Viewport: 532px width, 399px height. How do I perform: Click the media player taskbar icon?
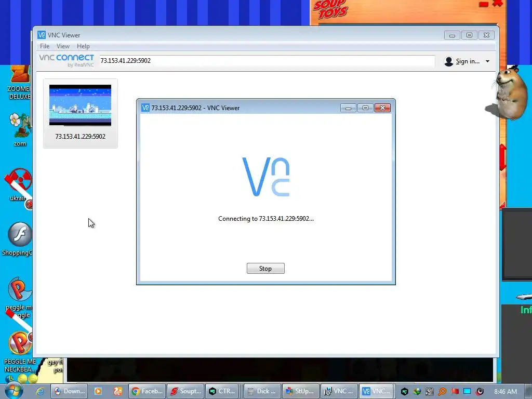[98, 391]
